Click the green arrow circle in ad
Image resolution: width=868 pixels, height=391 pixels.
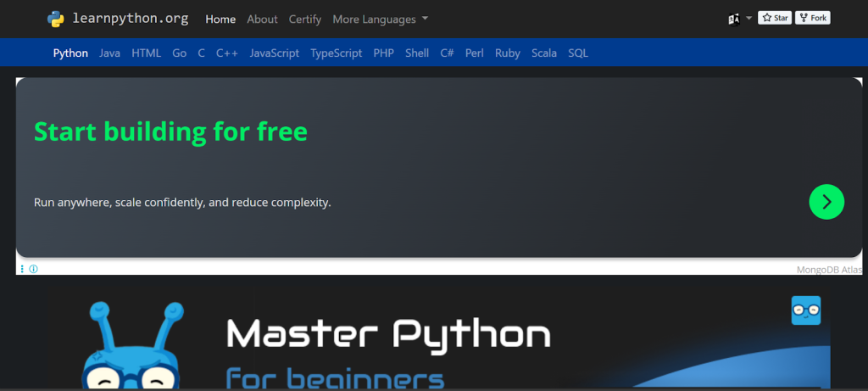click(x=826, y=202)
